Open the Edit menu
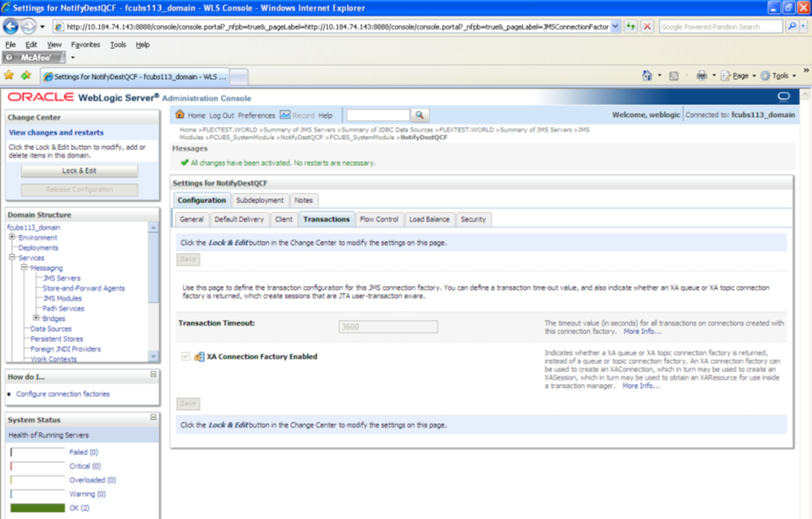The height and width of the screenshot is (519, 812). pos(31,44)
